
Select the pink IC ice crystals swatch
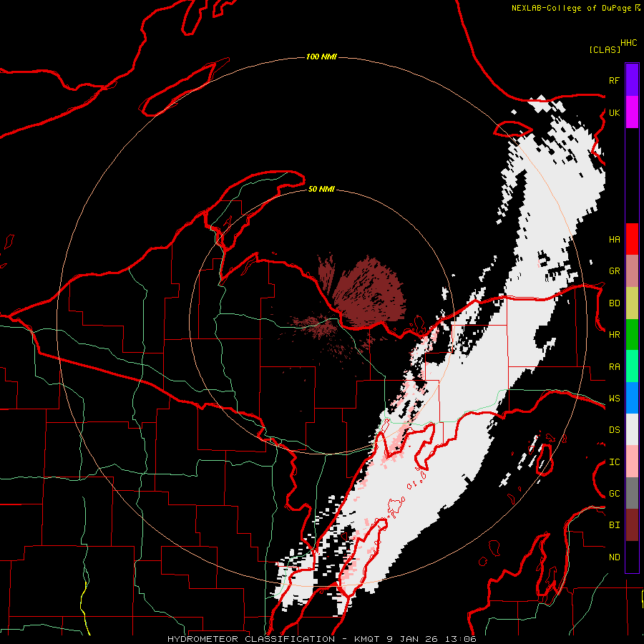click(x=632, y=462)
